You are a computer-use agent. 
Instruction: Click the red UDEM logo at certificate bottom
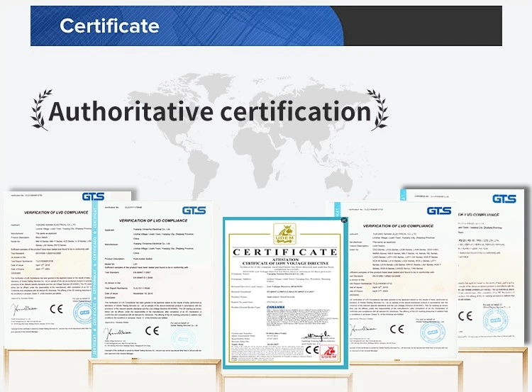[328, 353]
